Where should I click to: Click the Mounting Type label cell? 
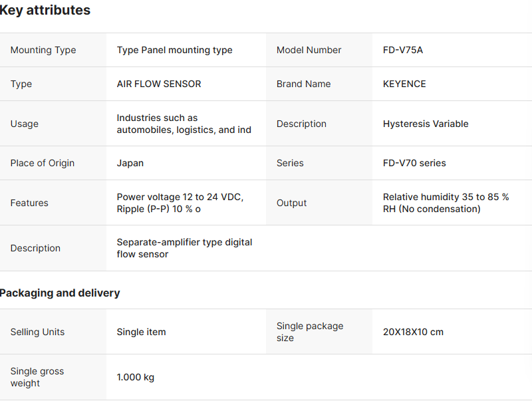(x=43, y=50)
